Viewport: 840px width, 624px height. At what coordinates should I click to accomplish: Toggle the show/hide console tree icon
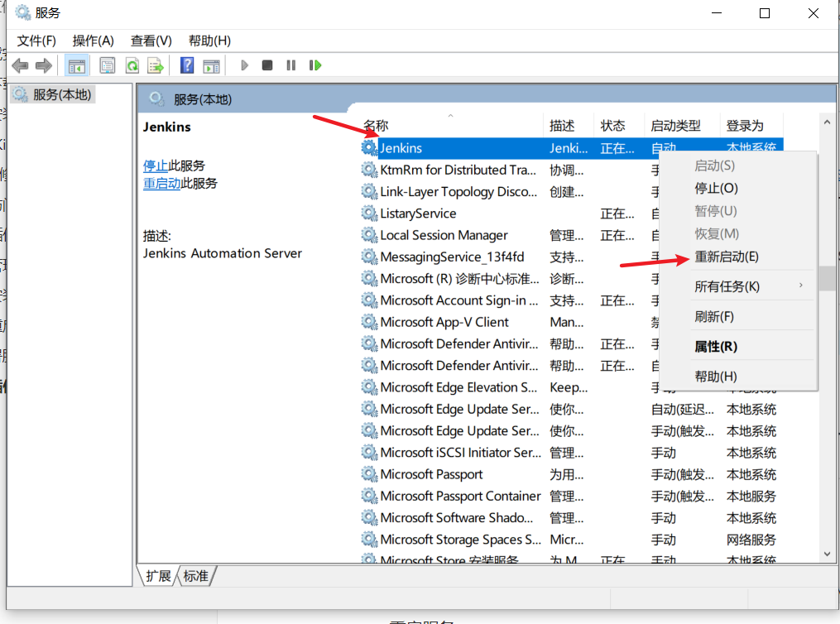pos(77,66)
